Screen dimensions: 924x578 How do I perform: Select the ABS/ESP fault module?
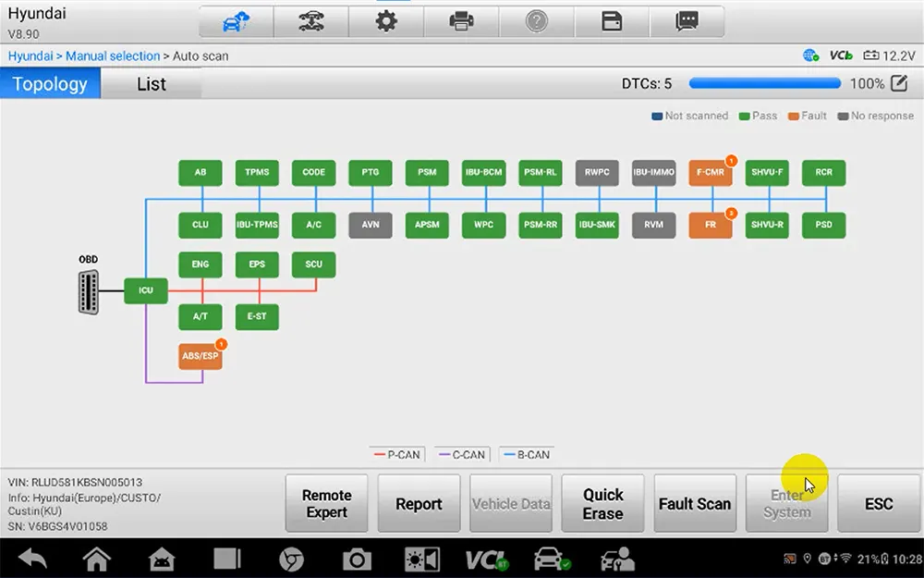click(x=201, y=356)
